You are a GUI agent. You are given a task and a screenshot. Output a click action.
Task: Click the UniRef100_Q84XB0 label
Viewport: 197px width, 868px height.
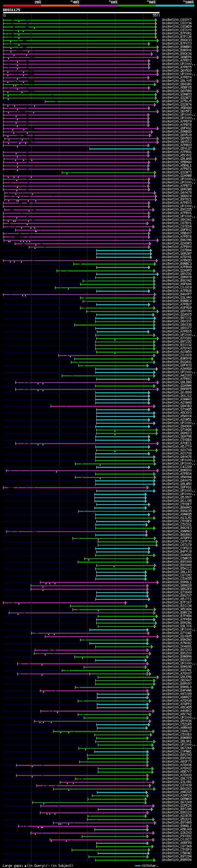tap(176, 84)
